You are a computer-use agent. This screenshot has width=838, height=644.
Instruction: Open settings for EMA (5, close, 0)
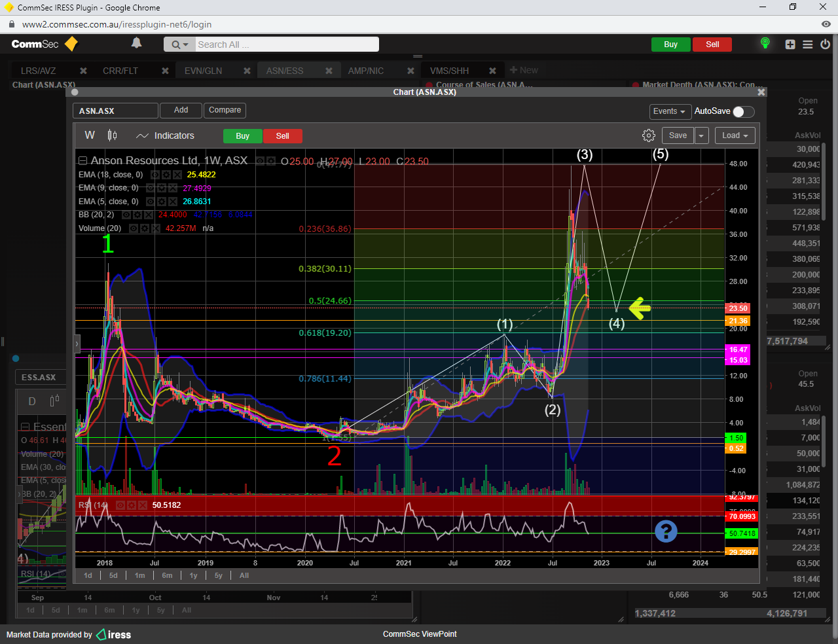(161, 202)
